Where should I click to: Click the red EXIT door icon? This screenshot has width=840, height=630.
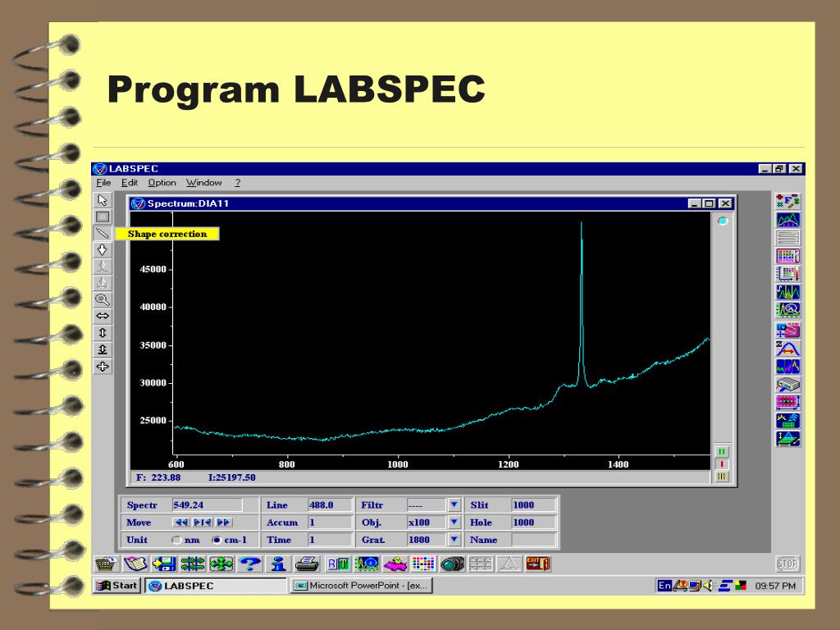[538, 564]
